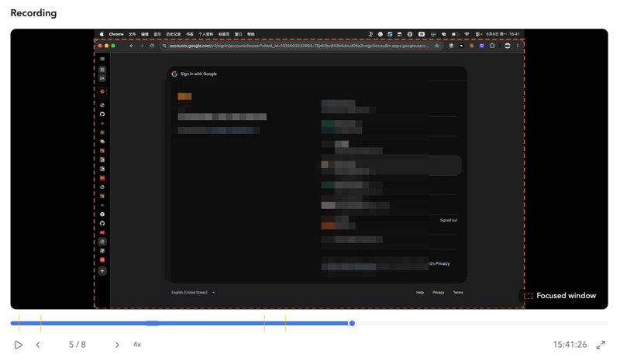Jump to the first yellow timeline marker
This screenshot has height=364, width=620.
coord(19,323)
